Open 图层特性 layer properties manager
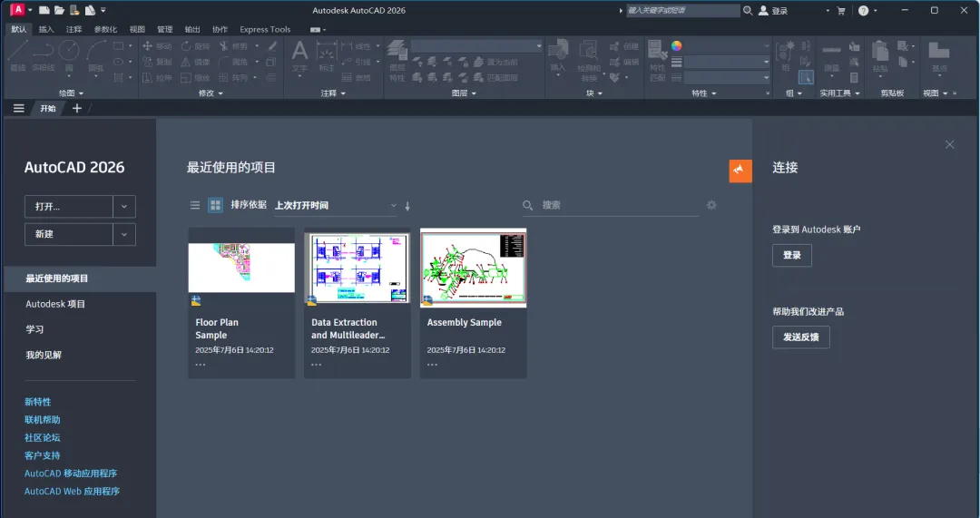This screenshot has height=518, width=980. pos(397,61)
